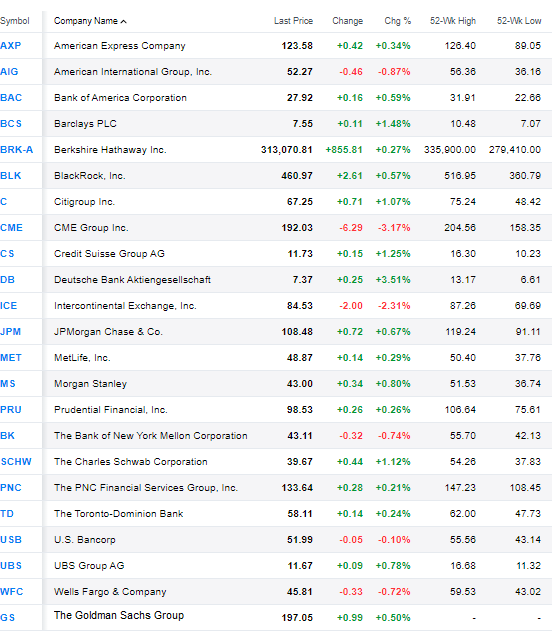Image resolution: width=552 pixels, height=639 pixels.
Task: Open the WFC ticker link
Action: coord(12,592)
